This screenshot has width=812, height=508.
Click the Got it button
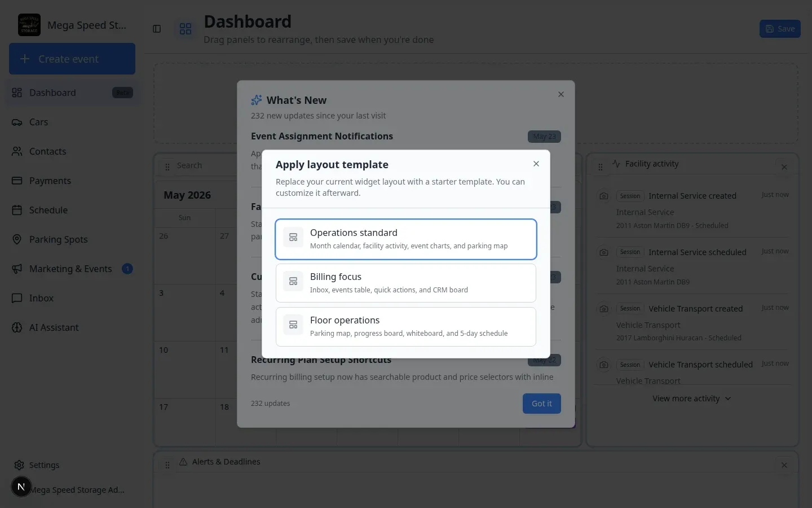[541, 404]
